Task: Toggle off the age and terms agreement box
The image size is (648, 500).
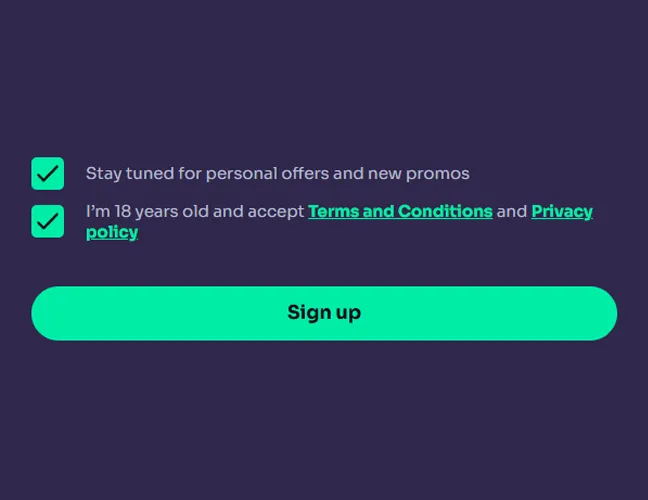Action: click(x=47, y=221)
